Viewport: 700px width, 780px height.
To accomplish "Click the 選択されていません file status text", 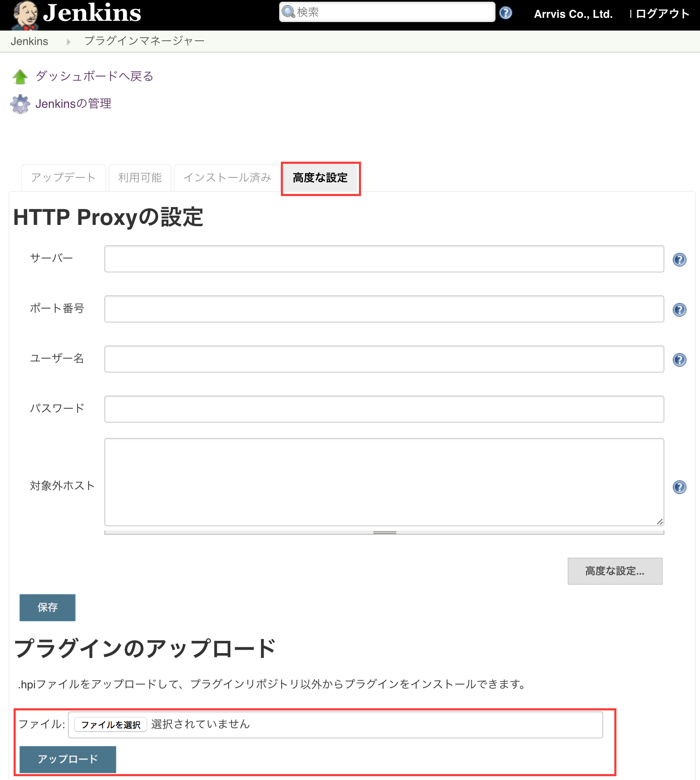I will (201, 724).
